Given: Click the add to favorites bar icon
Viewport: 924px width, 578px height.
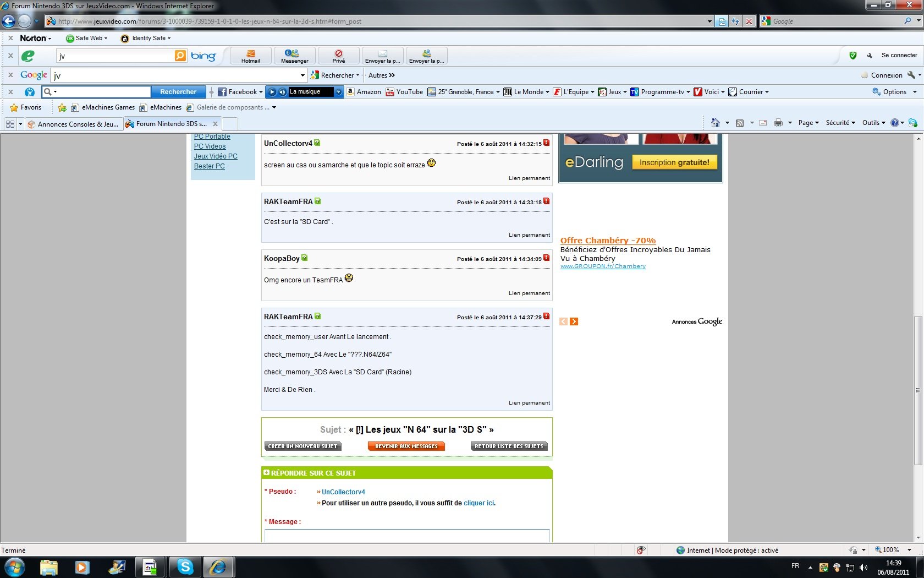Looking at the screenshot, I should (62, 107).
